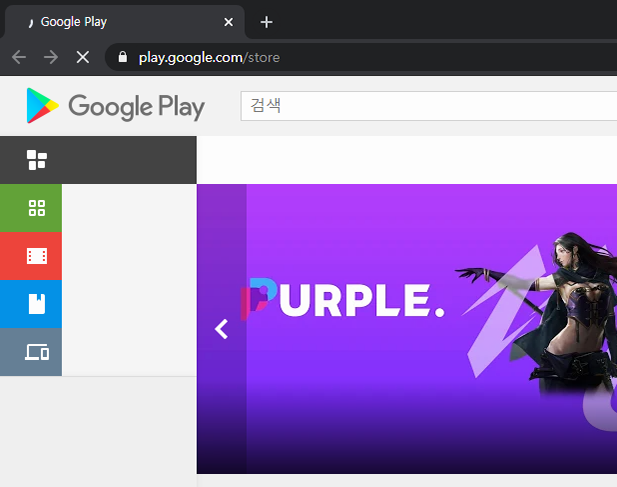Open the Movies category red film icon

[37, 256]
